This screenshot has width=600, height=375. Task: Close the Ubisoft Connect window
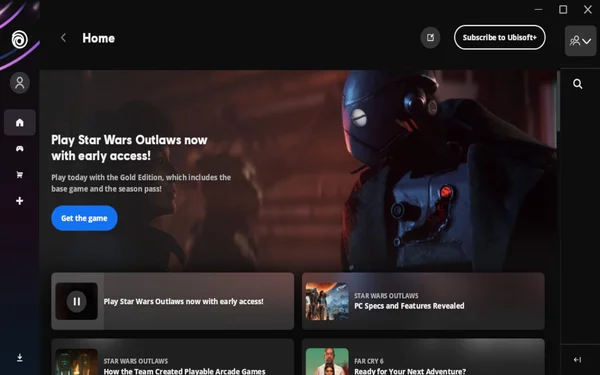pos(588,10)
